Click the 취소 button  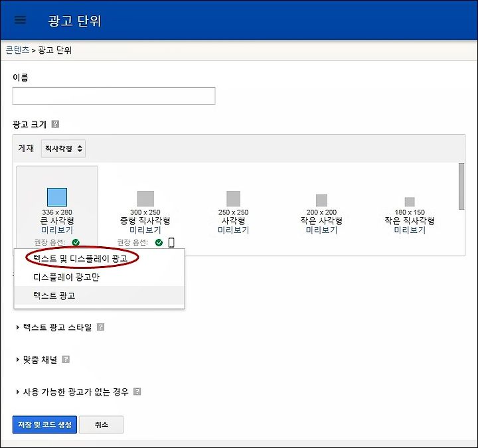[x=101, y=425]
